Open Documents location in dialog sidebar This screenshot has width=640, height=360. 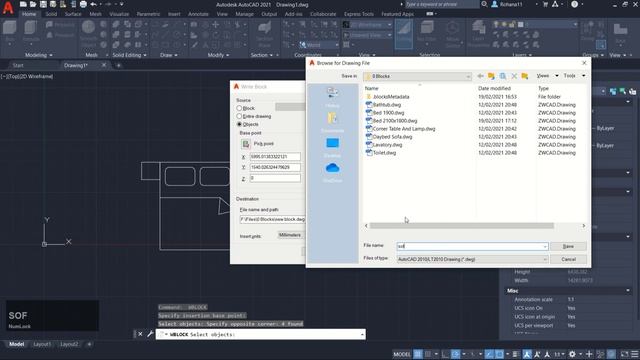click(332, 122)
